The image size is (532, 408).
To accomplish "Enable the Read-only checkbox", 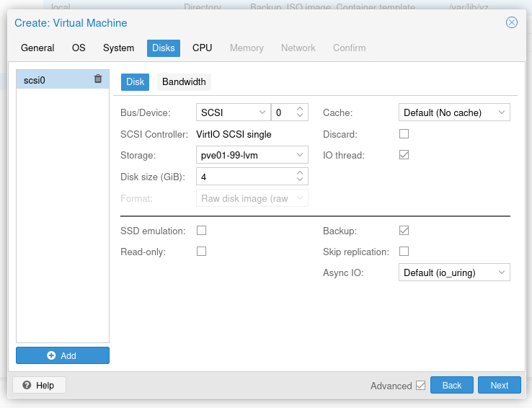I will coord(202,252).
